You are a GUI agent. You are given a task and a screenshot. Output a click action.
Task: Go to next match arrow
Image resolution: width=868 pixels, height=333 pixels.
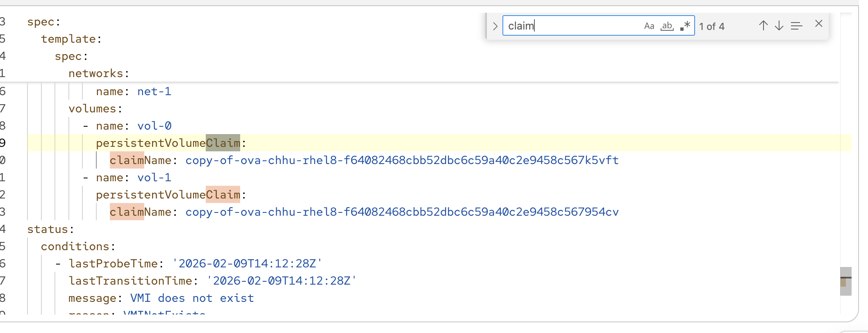(779, 26)
